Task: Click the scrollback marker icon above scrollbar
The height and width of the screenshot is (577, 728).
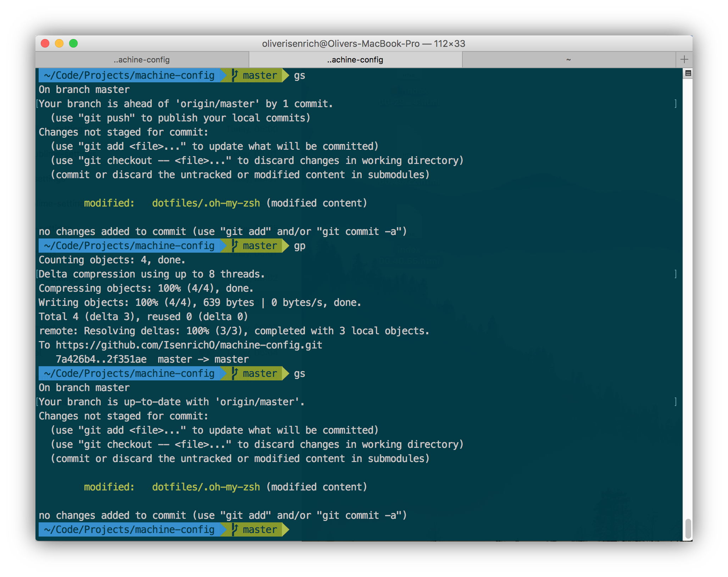Action: pyautogui.click(x=688, y=73)
